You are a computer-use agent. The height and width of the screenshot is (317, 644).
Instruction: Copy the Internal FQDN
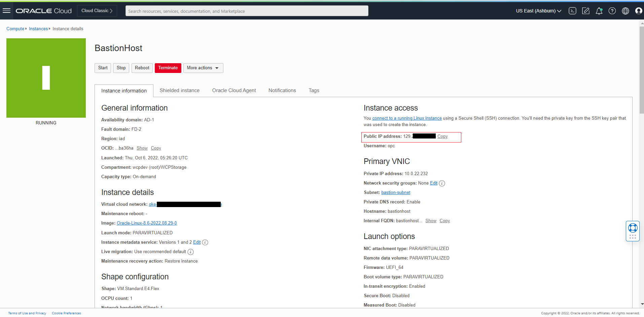click(444, 221)
